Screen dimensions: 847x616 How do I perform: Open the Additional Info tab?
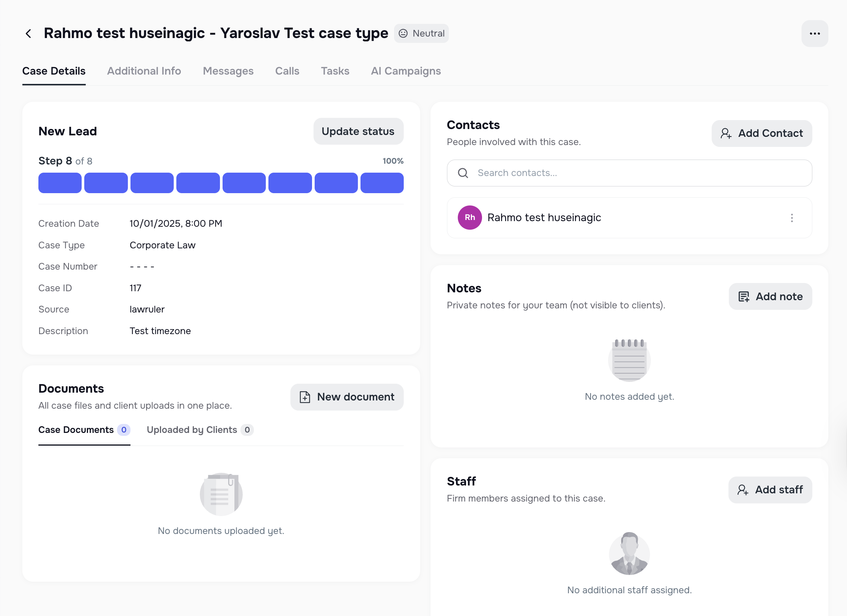[x=144, y=71]
